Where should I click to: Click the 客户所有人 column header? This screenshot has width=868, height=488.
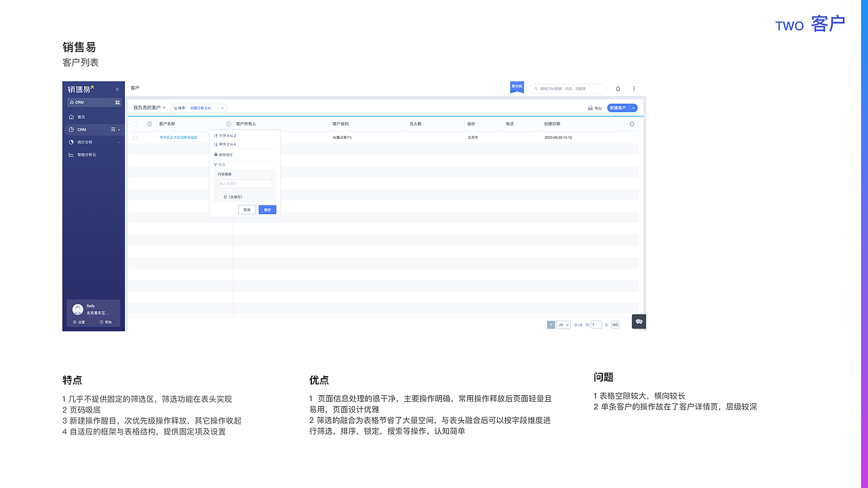tap(246, 124)
